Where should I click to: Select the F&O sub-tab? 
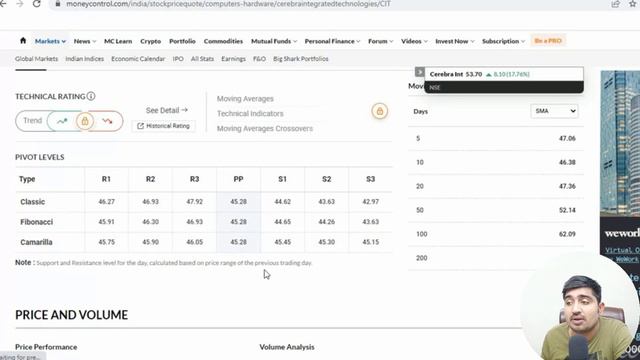(x=259, y=59)
